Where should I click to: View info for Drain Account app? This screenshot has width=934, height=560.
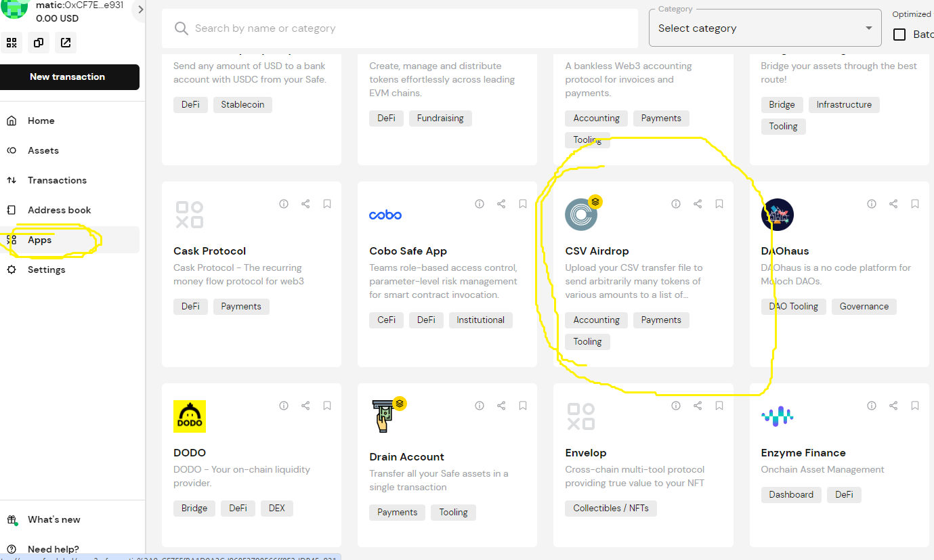480,406
